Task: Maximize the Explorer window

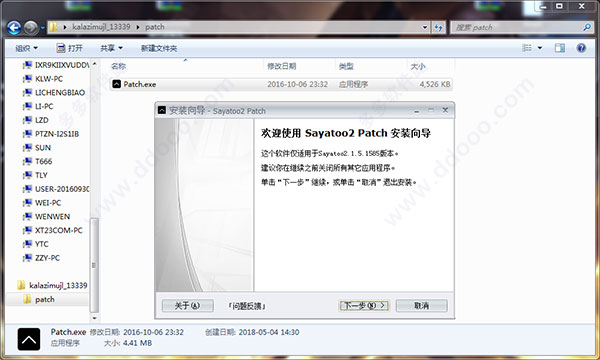Action: [559, 6]
